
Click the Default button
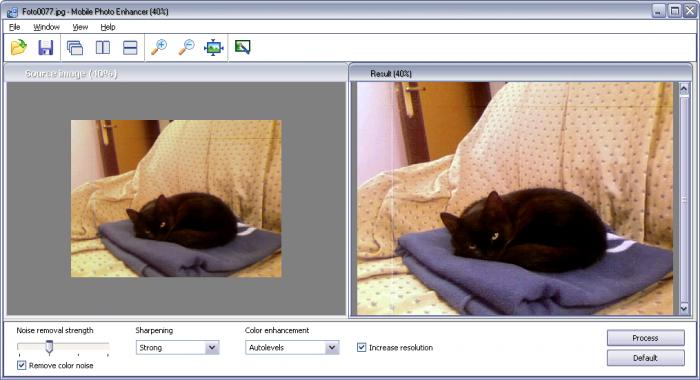(645, 358)
